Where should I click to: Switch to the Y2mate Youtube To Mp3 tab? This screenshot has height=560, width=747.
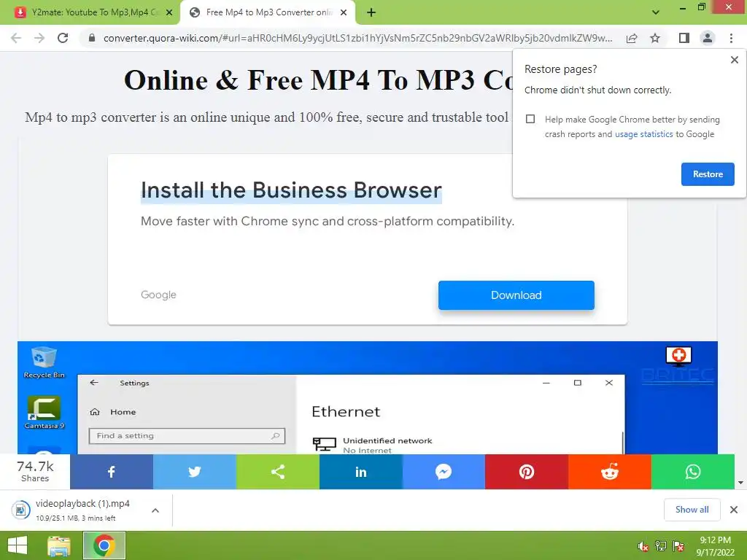click(96, 12)
